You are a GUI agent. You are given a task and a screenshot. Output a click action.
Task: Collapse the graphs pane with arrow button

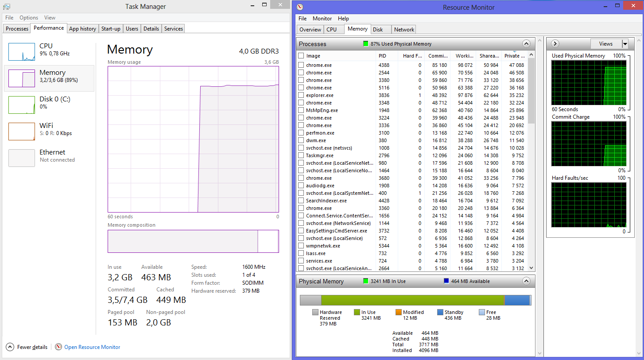pyautogui.click(x=555, y=44)
